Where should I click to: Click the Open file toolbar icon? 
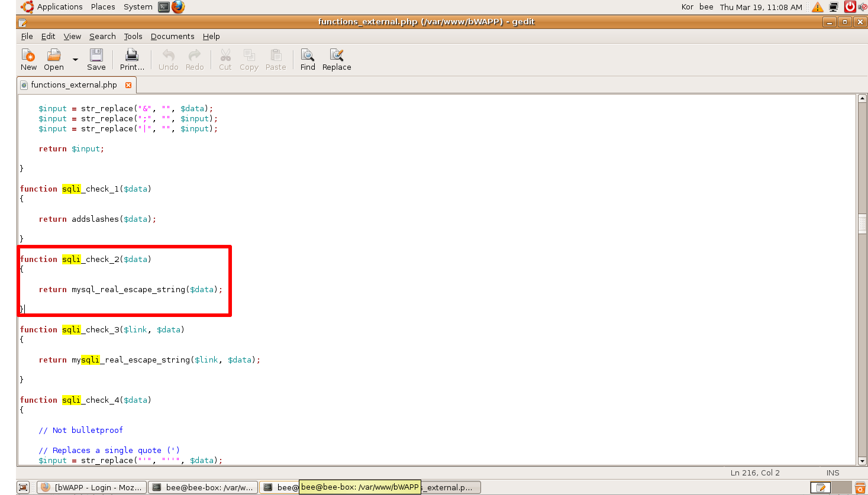pyautogui.click(x=54, y=60)
